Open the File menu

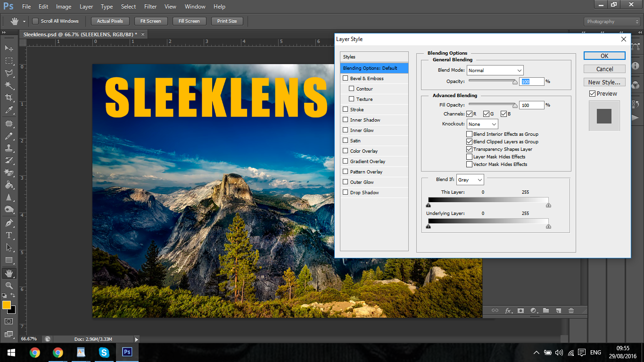coord(26,7)
